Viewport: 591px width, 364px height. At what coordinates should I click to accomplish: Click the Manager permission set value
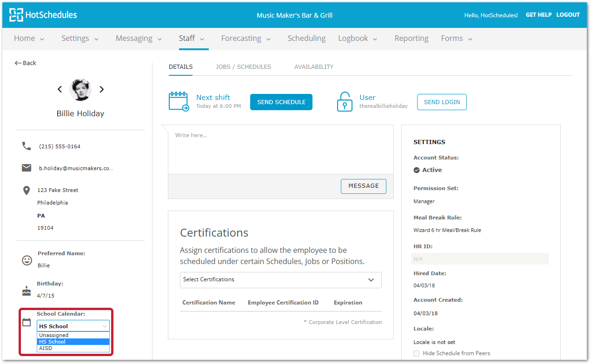tap(424, 202)
